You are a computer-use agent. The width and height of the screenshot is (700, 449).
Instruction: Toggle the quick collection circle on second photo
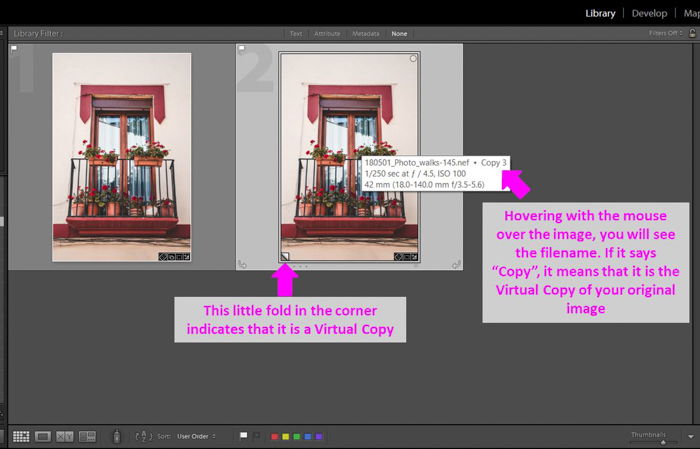click(x=413, y=58)
